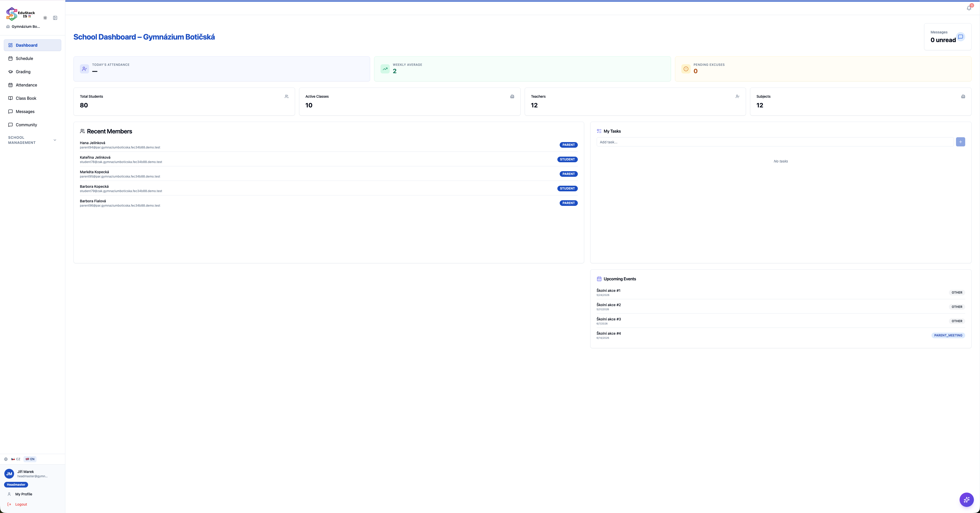Select member Hana Jelínková
The image size is (980, 513).
pyautogui.click(x=329, y=145)
